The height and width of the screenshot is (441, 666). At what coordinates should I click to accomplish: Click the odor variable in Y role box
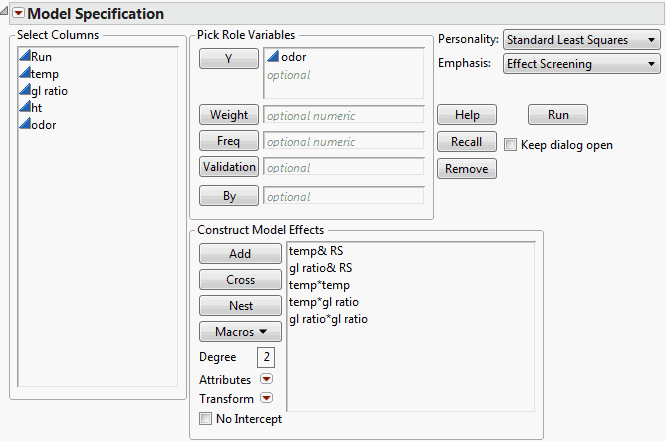(293, 58)
